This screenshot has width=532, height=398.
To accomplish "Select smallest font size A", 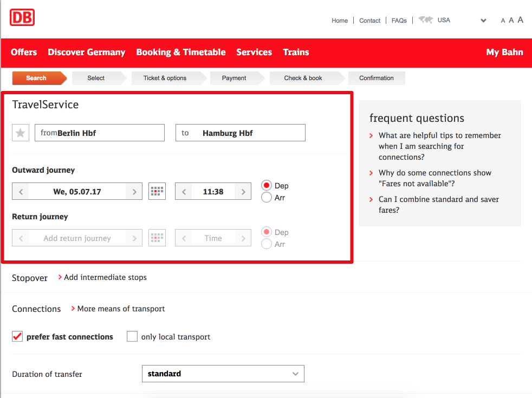I will point(503,21).
